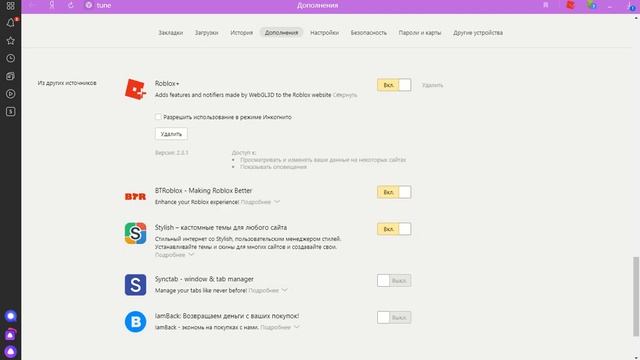
Task: Click the grey Удалить link beside Roblox+ toggle
Action: [x=432, y=85]
